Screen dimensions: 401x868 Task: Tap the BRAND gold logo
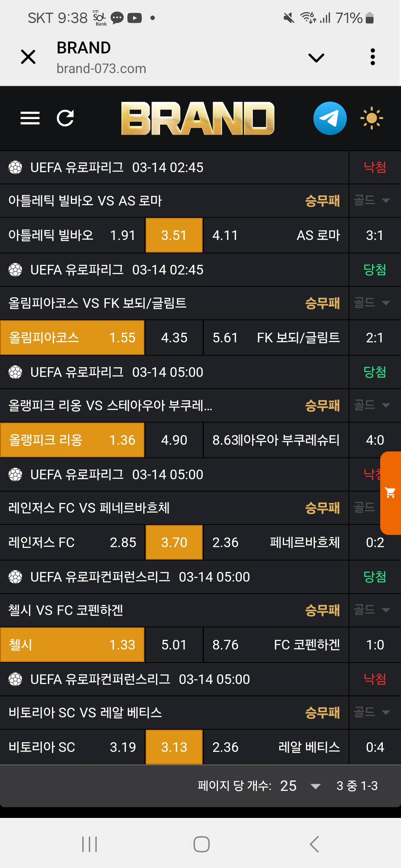[198, 118]
